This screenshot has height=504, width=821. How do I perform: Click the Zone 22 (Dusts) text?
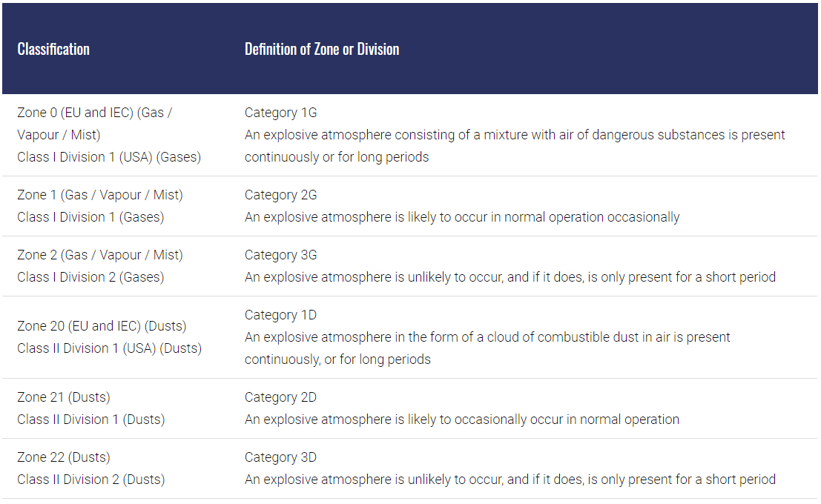[x=64, y=457]
